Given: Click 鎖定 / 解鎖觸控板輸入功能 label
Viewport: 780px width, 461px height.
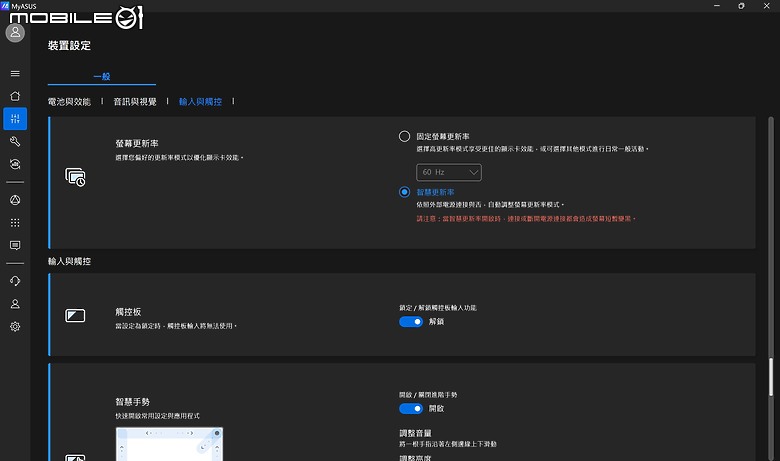Looking at the screenshot, I should [x=438, y=308].
